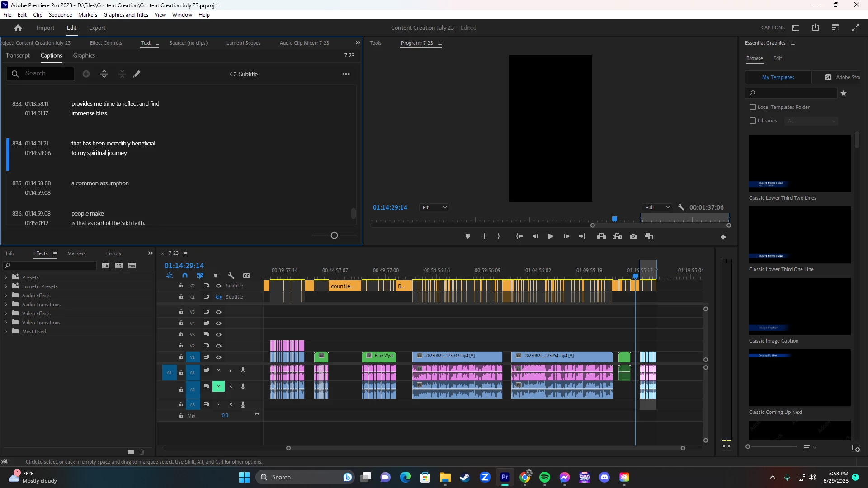Click the Export Frame camera icon

point(633,236)
